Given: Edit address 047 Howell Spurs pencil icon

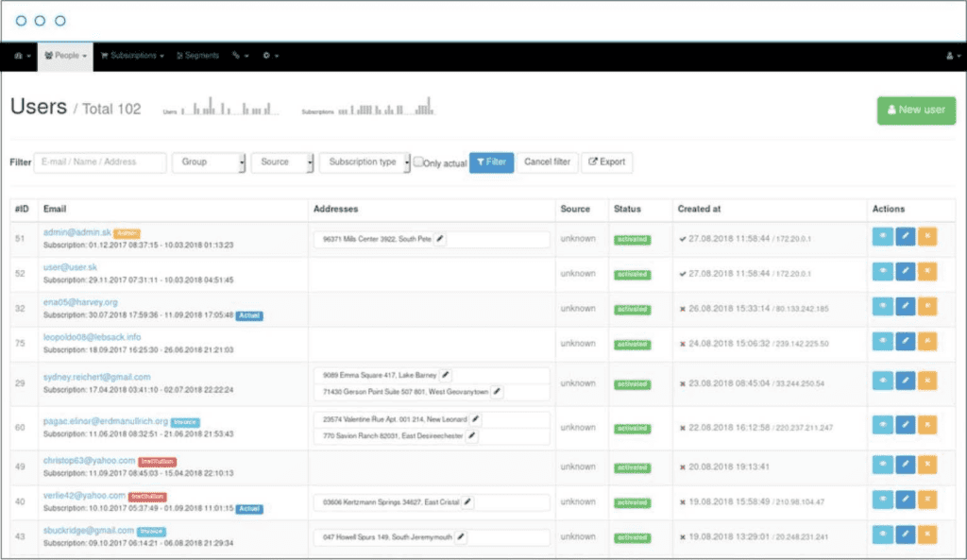Looking at the screenshot, I should [x=461, y=537].
